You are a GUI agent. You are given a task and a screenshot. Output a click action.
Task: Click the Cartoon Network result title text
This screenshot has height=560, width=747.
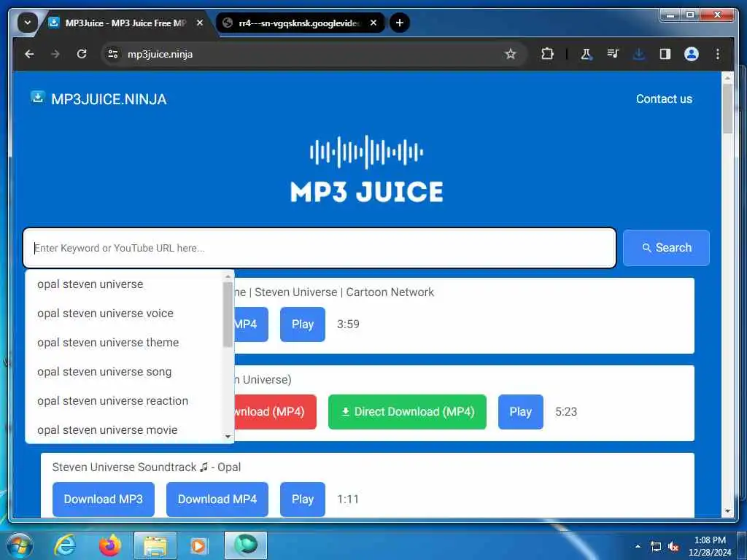coord(334,292)
